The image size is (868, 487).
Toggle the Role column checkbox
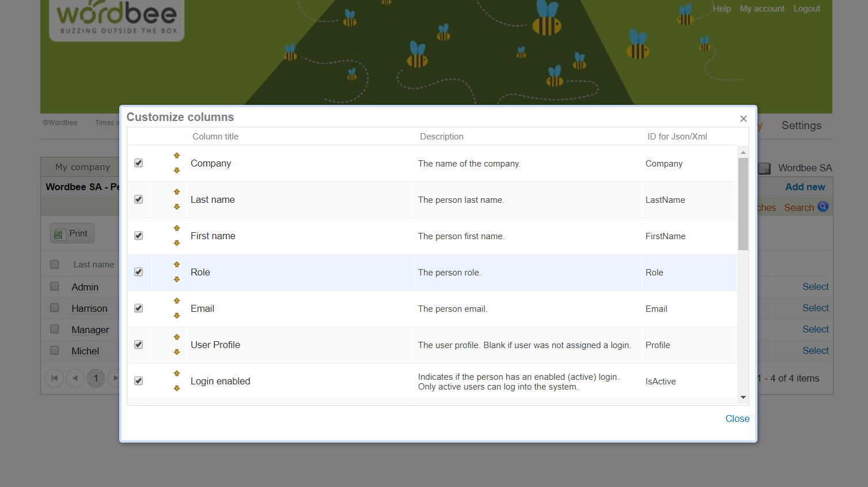pyautogui.click(x=139, y=272)
